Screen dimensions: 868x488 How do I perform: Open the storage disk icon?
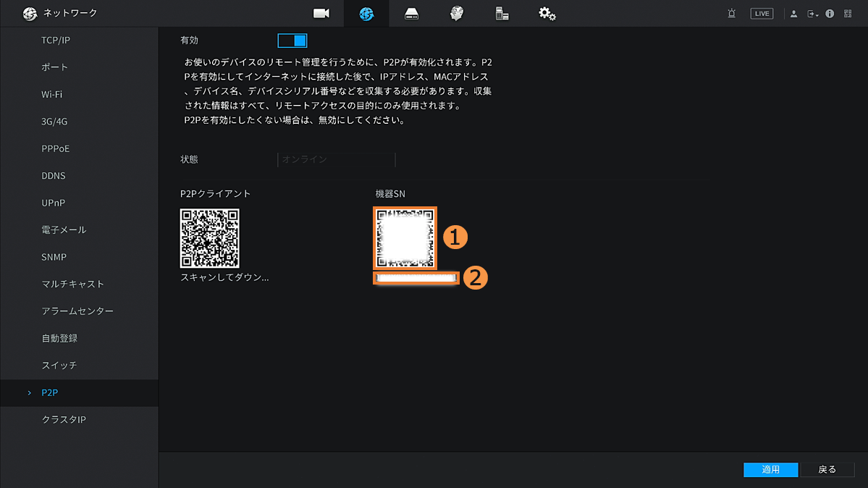point(411,14)
